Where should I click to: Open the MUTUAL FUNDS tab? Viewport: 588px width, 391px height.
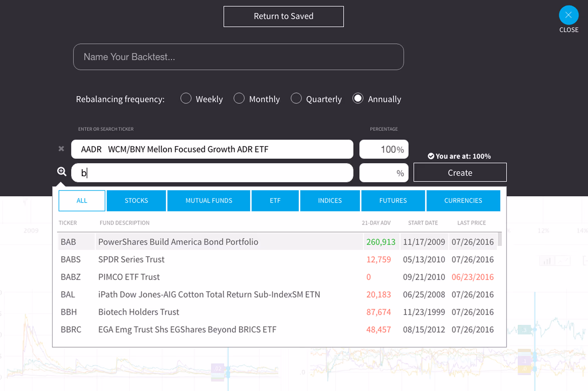click(209, 201)
